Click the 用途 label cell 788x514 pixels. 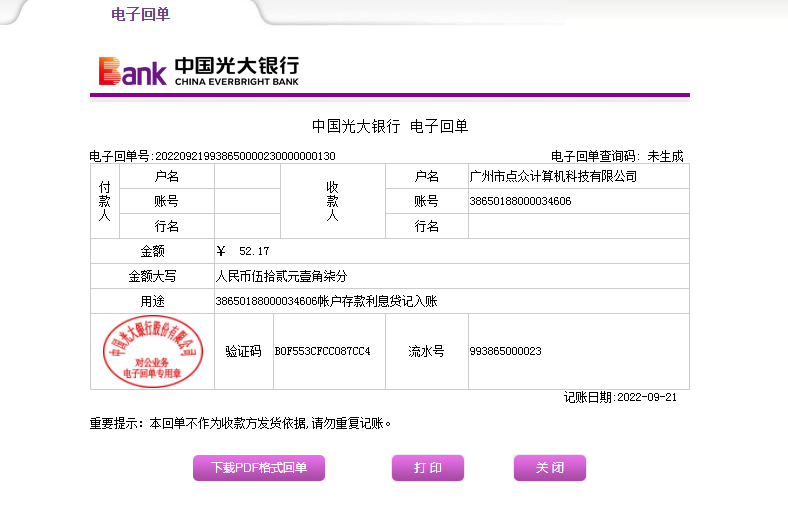coord(152,301)
